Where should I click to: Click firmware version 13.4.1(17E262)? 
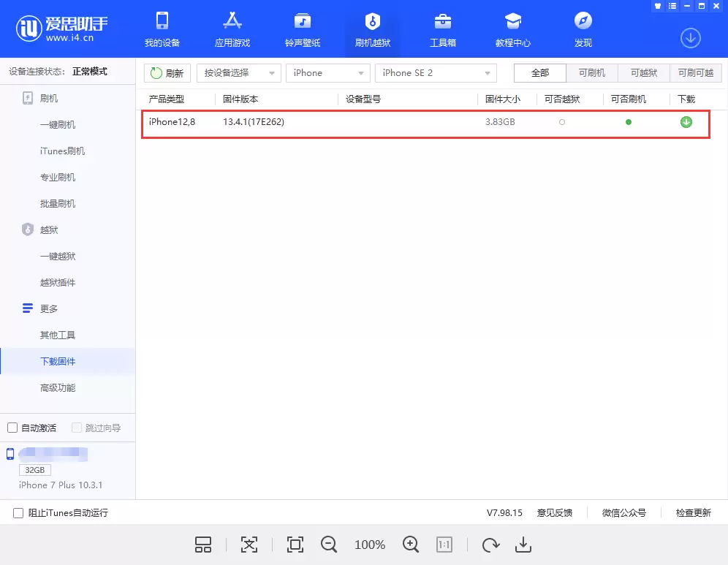tap(254, 121)
